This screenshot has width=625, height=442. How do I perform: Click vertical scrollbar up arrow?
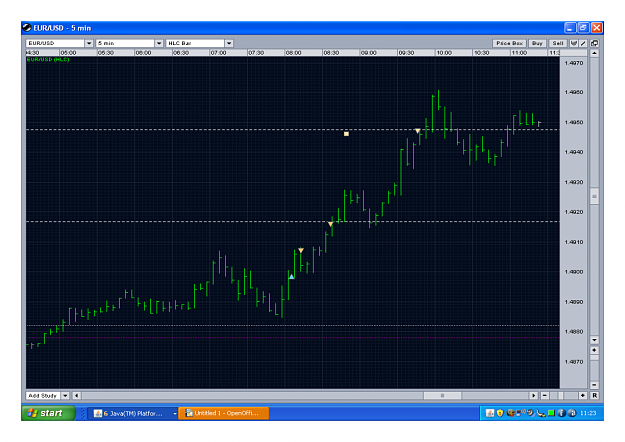(594, 53)
